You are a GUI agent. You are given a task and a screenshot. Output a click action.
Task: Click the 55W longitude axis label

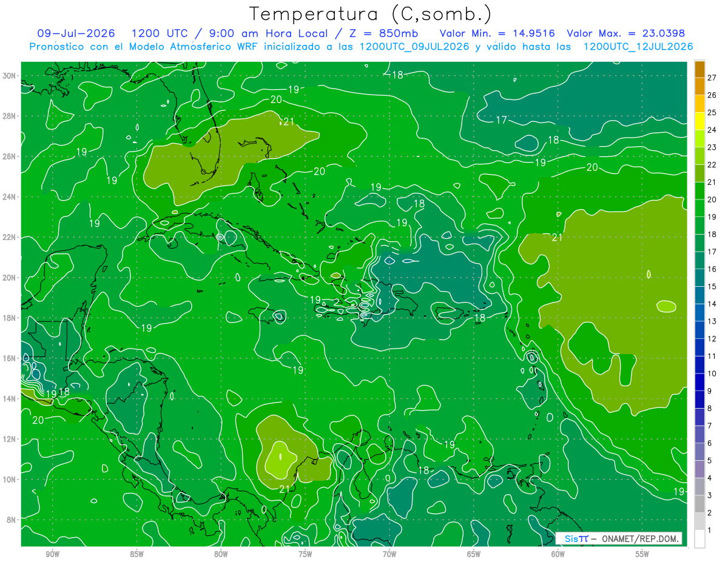click(642, 554)
